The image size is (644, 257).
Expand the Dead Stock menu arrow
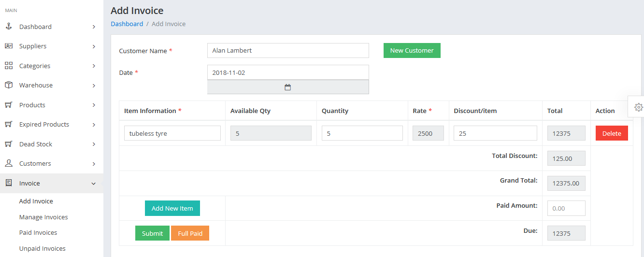pos(94,144)
